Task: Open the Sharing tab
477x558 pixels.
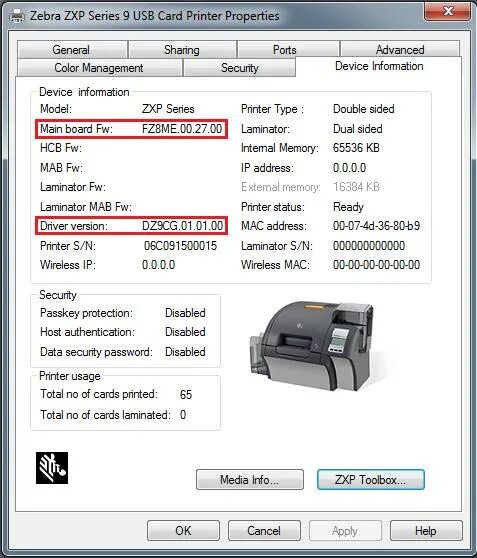Action: pos(182,50)
